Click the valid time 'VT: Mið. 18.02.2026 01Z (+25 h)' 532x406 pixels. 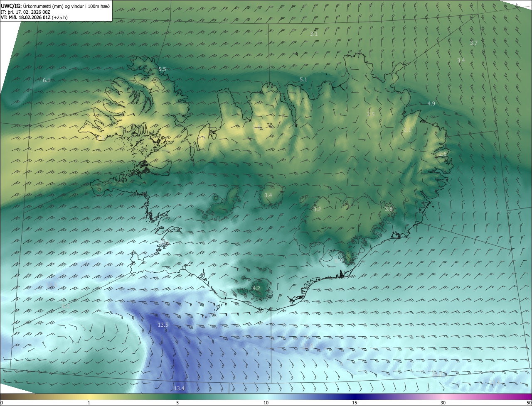pyautogui.click(x=34, y=17)
